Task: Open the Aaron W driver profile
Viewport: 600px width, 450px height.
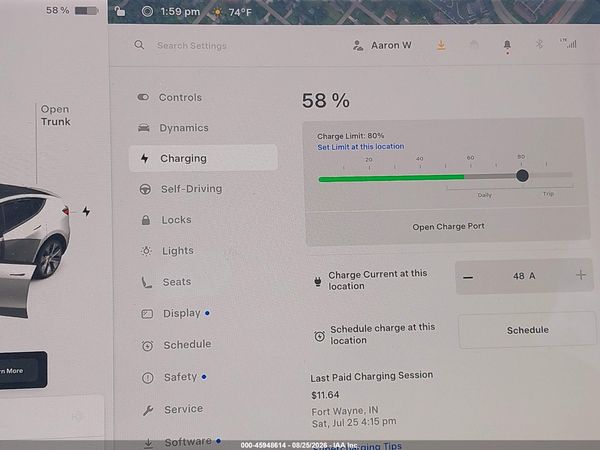Action: coord(382,45)
